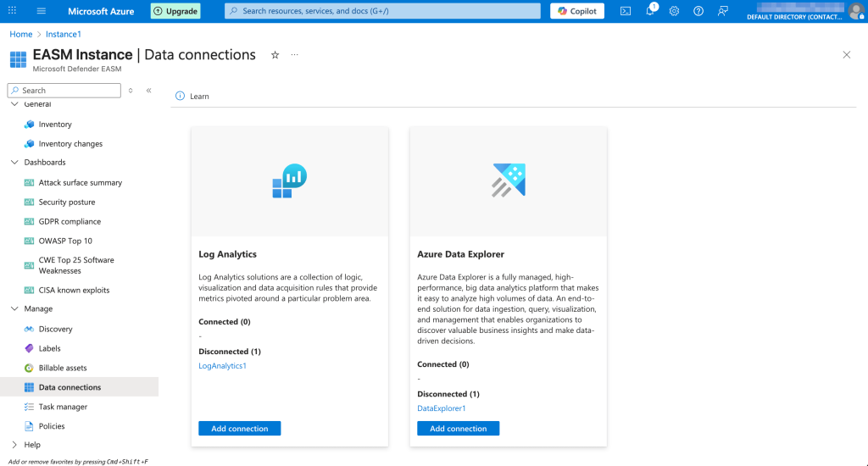This screenshot has height=466, width=868.
Task: Open the Azure portal apps grid icon
Action: [12, 10]
